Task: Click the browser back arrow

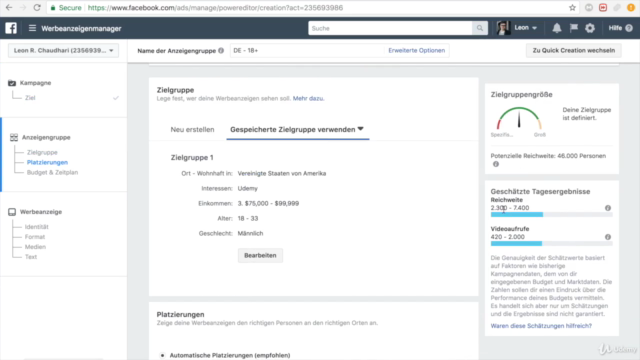Action: click(x=9, y=7)
